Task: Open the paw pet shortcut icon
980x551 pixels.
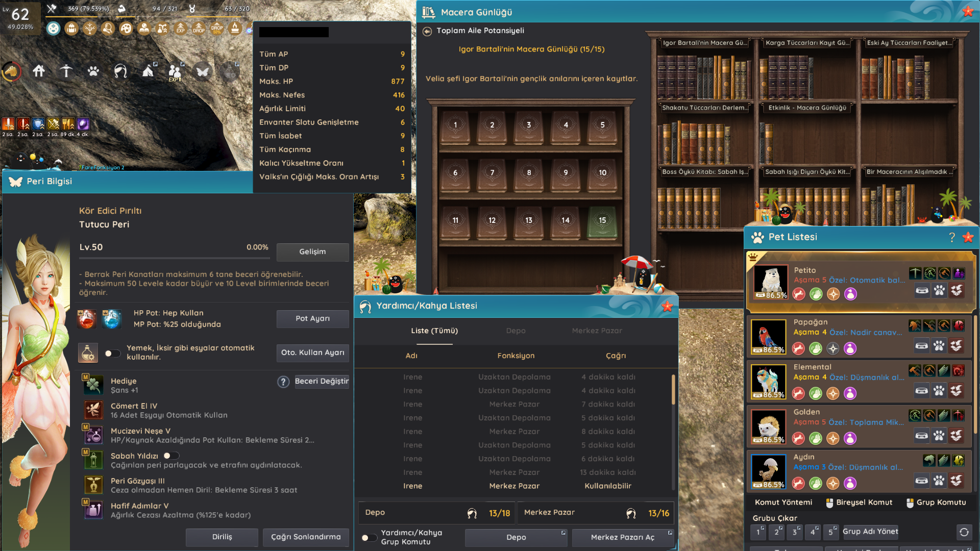Action: tap(93, 71)
